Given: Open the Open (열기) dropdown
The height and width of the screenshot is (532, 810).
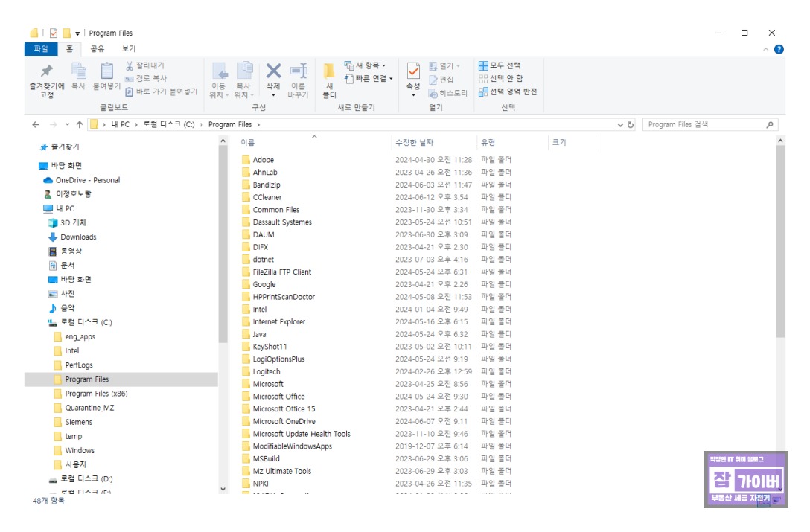Looking at the screenshot, I should [444, 66].
